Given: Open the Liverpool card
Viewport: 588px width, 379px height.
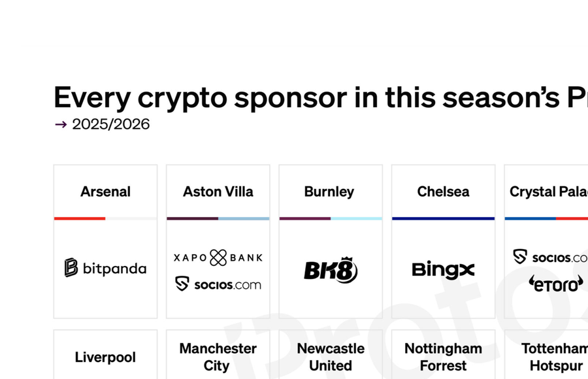Looking at the screenshot, I should (105, 357).
